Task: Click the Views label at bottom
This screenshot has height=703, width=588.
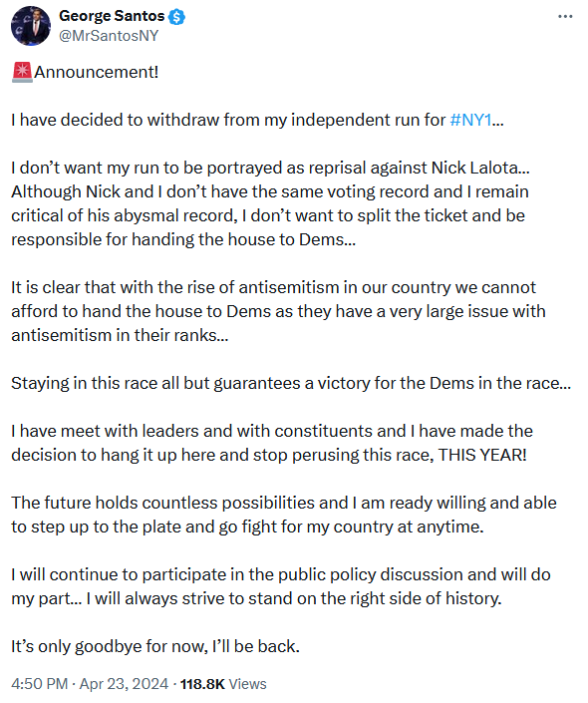Action: pos(247,684)
